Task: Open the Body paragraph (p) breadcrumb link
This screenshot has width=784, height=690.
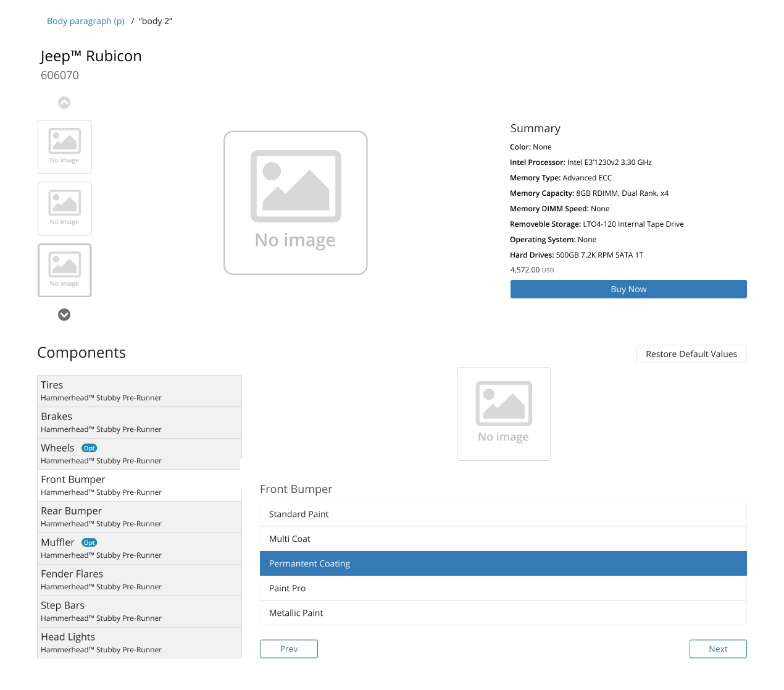Action: [x=86, y=21]
